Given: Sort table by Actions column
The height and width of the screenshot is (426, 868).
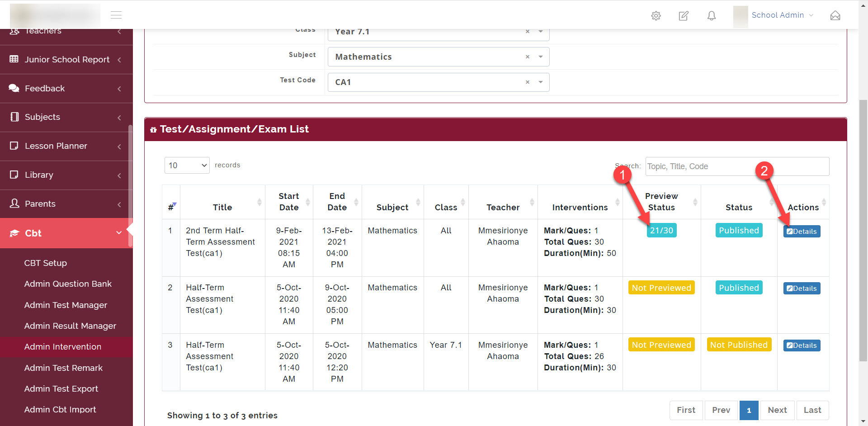Looking at the screenshot, I should click(803, 202).
